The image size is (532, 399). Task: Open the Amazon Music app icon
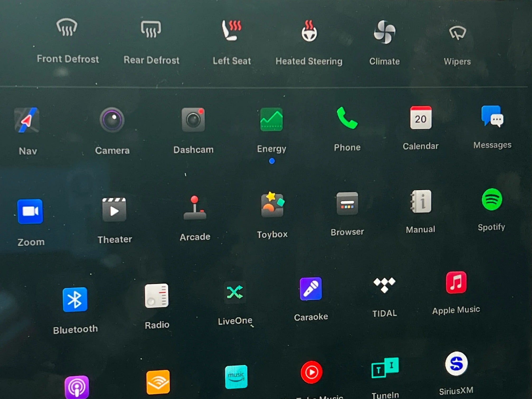236,377
